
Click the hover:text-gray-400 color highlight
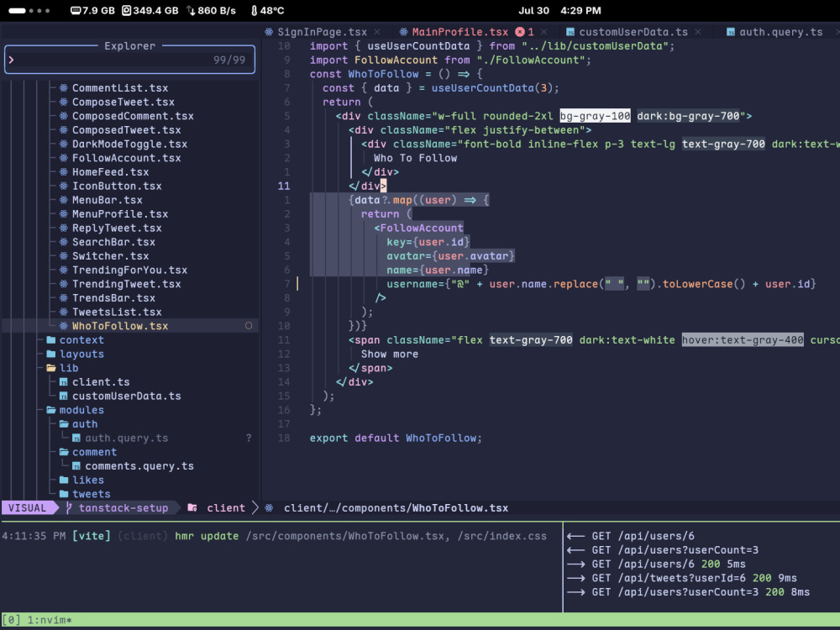pyautogui.click(x=743, y=339)
